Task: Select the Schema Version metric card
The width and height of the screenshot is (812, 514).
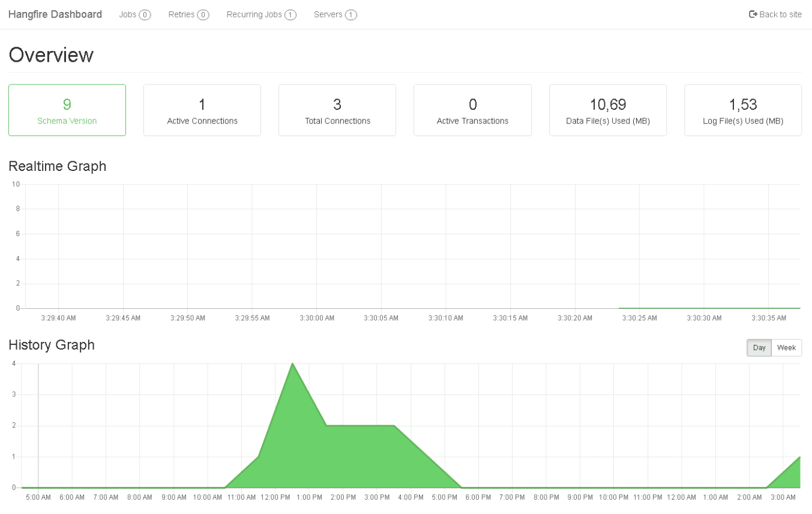Action: click(x=67, y=110)
